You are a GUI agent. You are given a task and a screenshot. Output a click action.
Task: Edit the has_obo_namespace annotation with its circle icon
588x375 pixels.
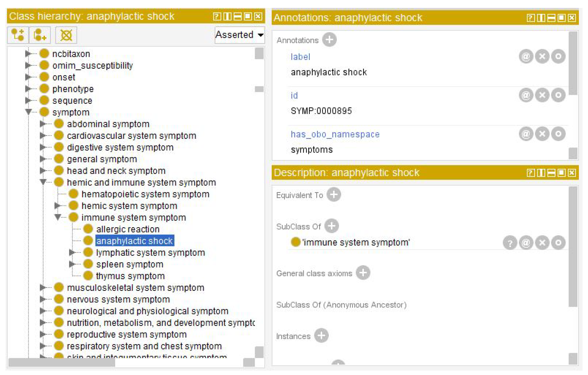[x=558, y=134]
